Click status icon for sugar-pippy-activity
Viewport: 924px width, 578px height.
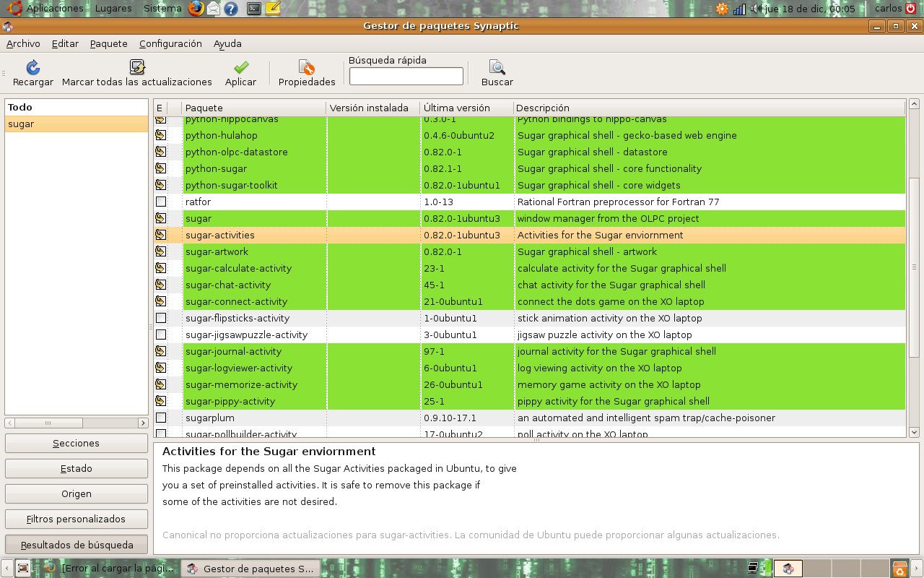160,401
